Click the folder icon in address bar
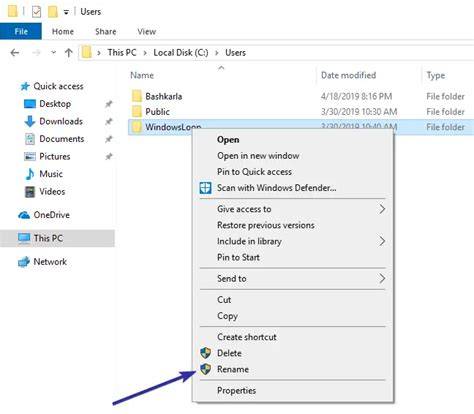This screenshot has height=414, width=474. coord(86,52)
